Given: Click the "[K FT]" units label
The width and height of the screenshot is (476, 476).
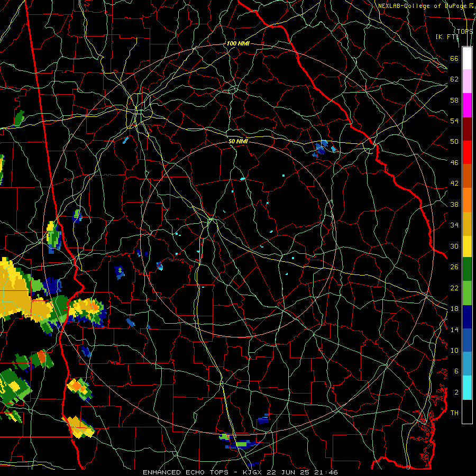Looking at the screenshot, I should coord(447,36).
